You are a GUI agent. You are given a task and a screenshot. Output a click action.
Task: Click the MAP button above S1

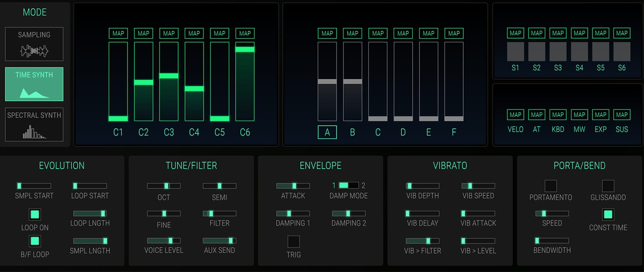515,33
